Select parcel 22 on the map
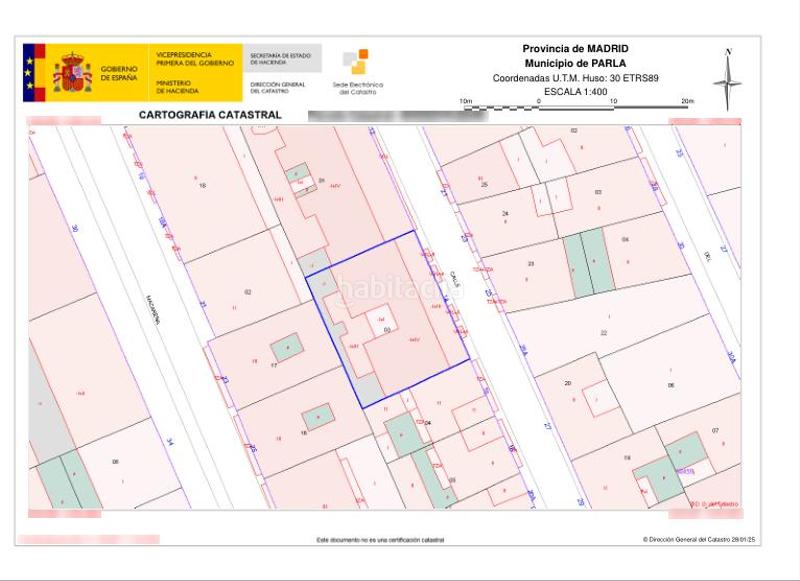Viewport: 800px width, 581px height. 603,330
